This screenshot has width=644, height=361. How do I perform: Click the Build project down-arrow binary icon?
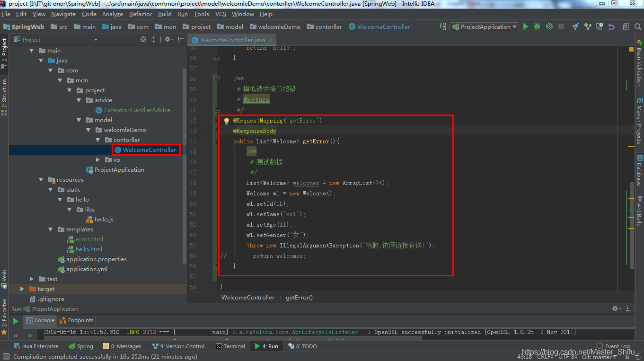442,27
